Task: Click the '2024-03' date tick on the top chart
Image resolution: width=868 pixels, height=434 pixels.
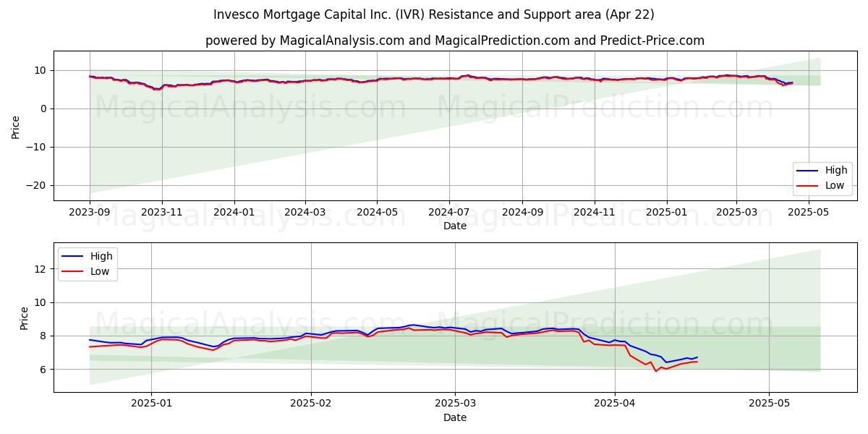Action: (x=305, y=213)
